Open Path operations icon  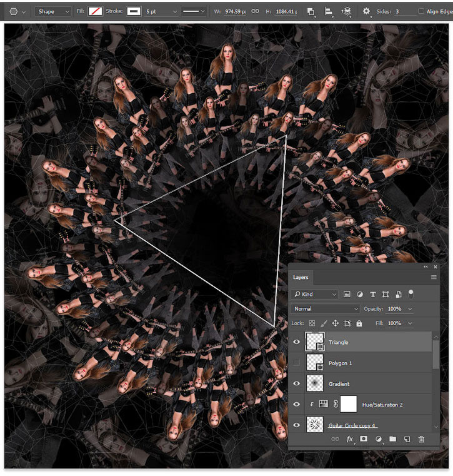(x=311, y=11)
